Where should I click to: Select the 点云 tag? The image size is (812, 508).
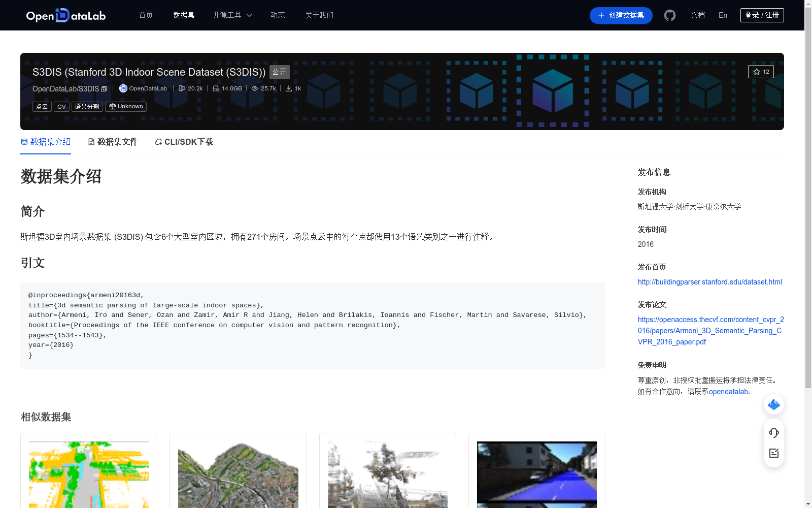click(41, 106)
